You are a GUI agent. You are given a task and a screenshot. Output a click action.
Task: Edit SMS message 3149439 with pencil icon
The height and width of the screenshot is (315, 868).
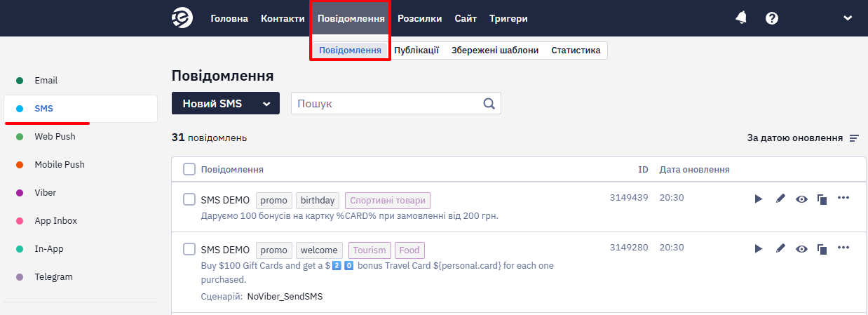tap(780, 199)
